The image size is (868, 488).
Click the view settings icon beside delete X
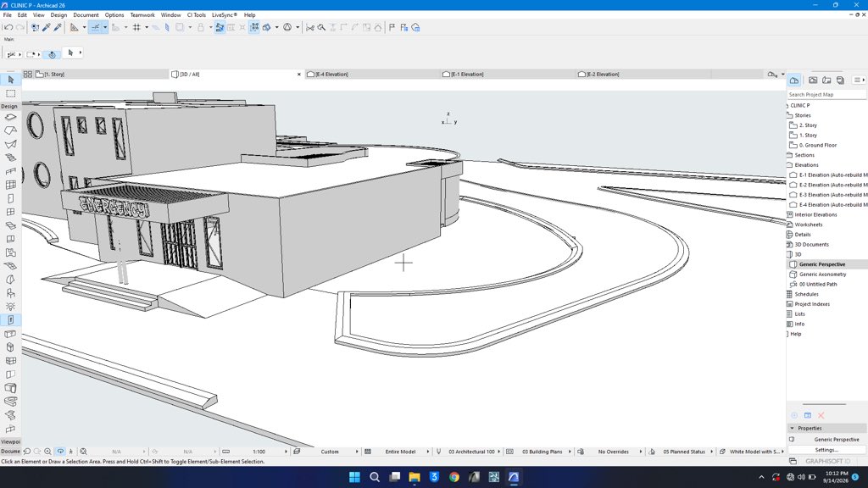[x=808, y=415]
